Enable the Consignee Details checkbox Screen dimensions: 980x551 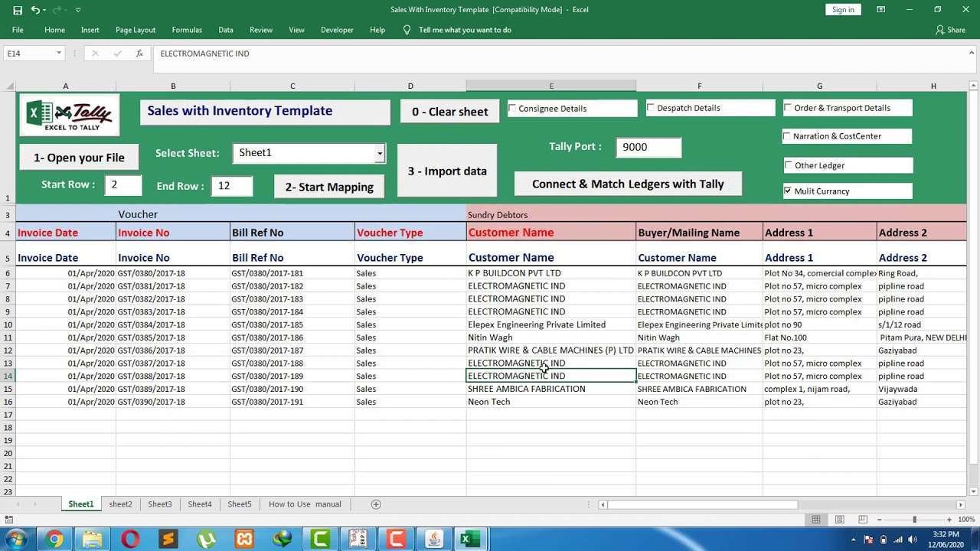tap(513, 107)
